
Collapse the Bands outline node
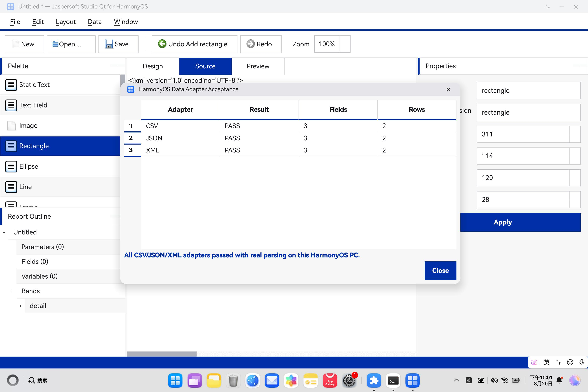(x=12, y=291)
